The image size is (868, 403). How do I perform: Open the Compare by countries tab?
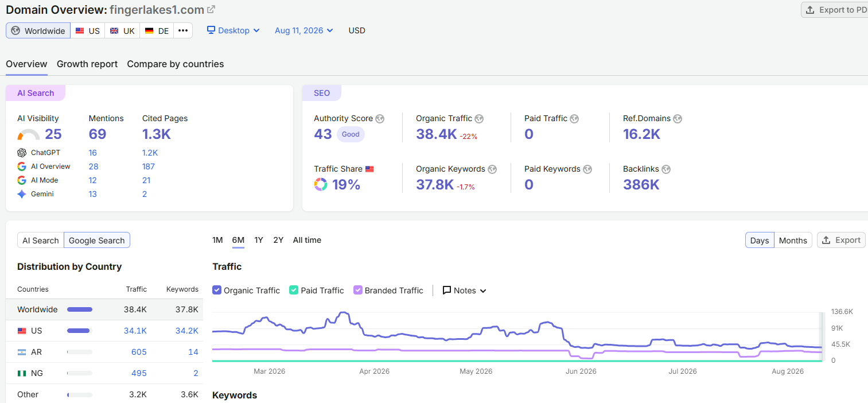click(x=176, y=64)
